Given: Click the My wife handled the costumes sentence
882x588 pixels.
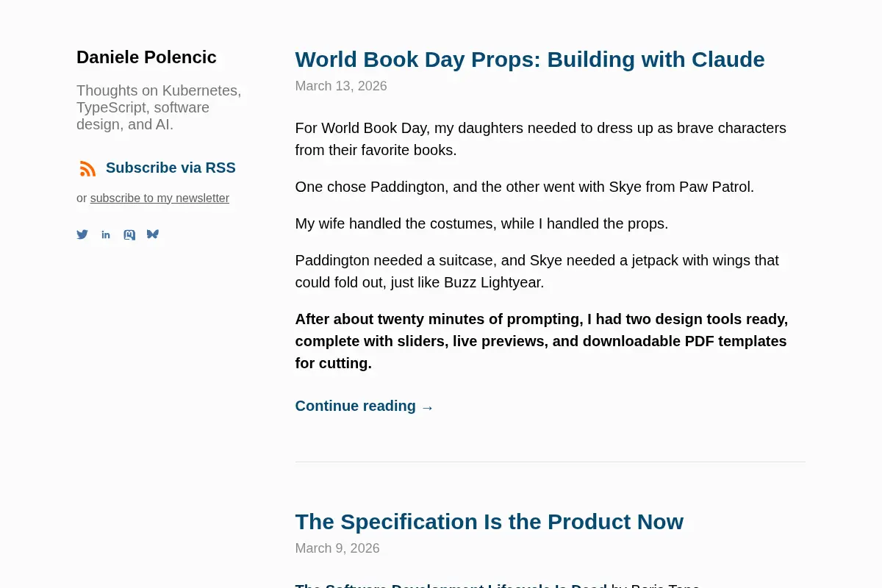Looking at the screenshot, I should 481,223.
